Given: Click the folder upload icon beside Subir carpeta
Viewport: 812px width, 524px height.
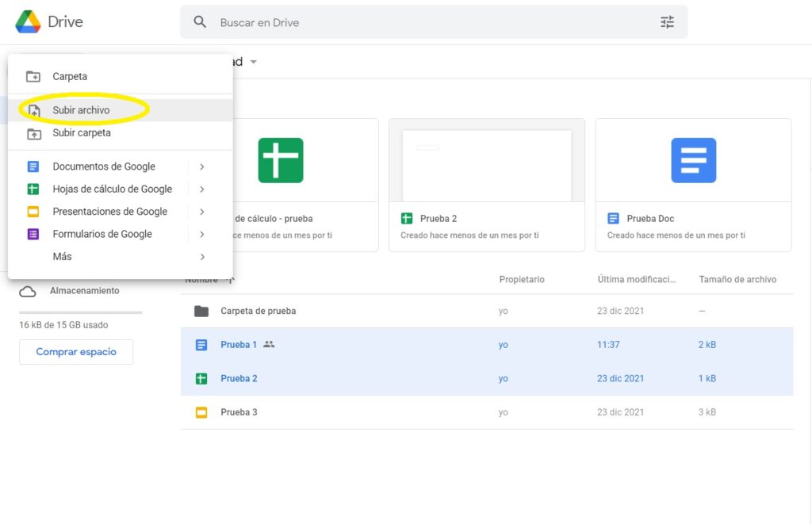Looking at the screenshot, I should pyautogui.click(x=33, y=134).
